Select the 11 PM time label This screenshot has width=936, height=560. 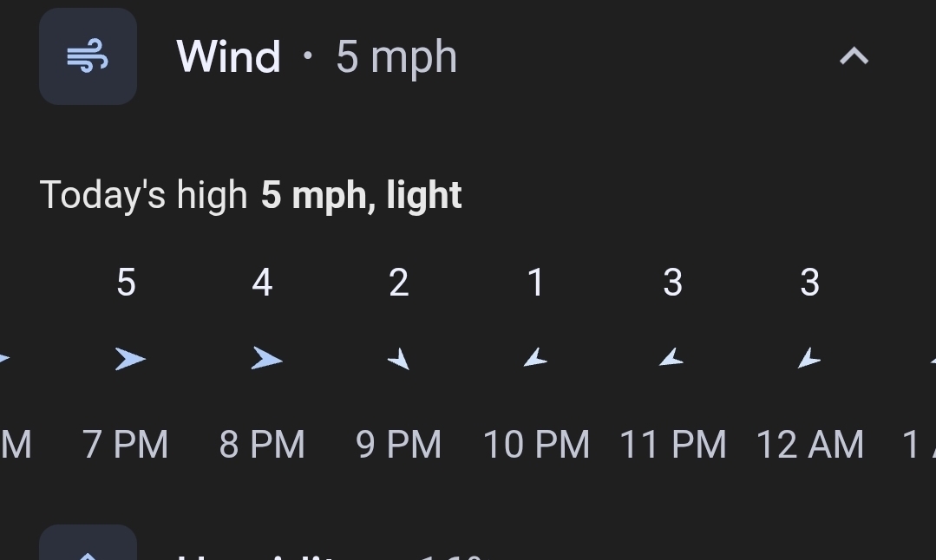click(x=673, y=445)
